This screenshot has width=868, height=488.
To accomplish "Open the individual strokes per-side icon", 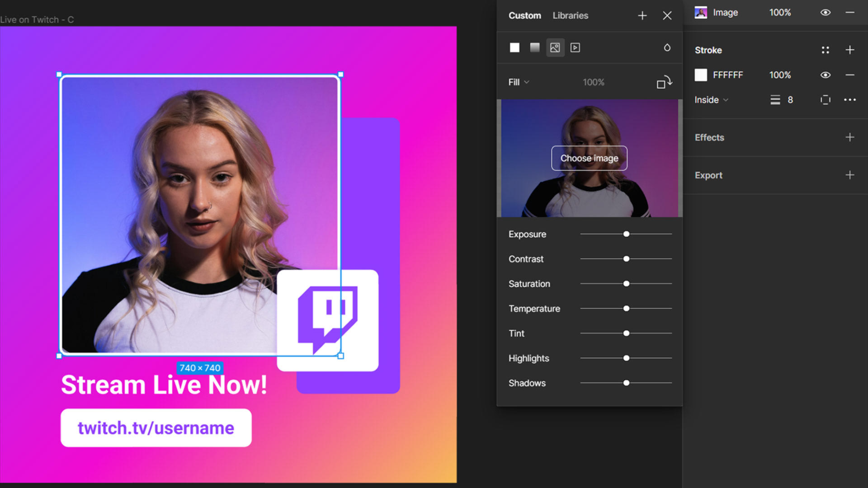I will coord(825,100).
